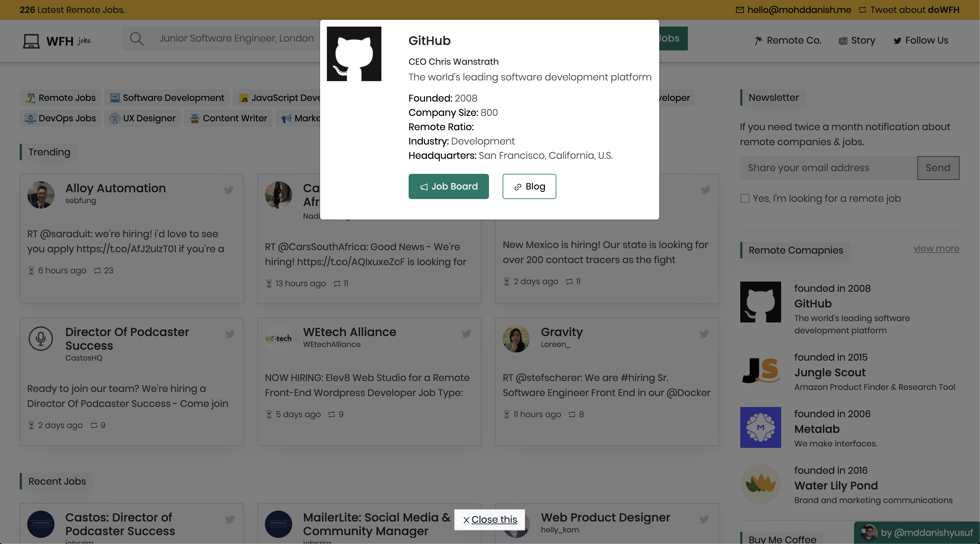Viewport: 980px width, 544px height.
Task: Click the GitHub logo in the popup
Action: tap(354, 54)
